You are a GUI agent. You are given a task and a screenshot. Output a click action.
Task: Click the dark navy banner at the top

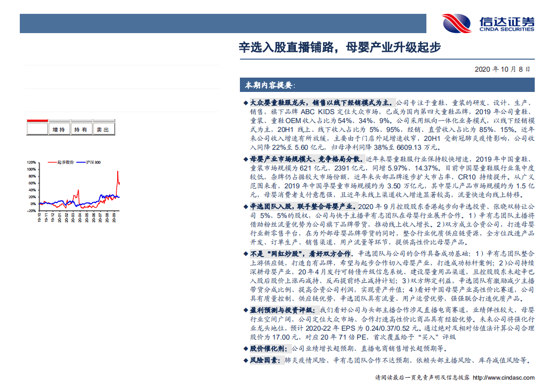coord(223,22)
